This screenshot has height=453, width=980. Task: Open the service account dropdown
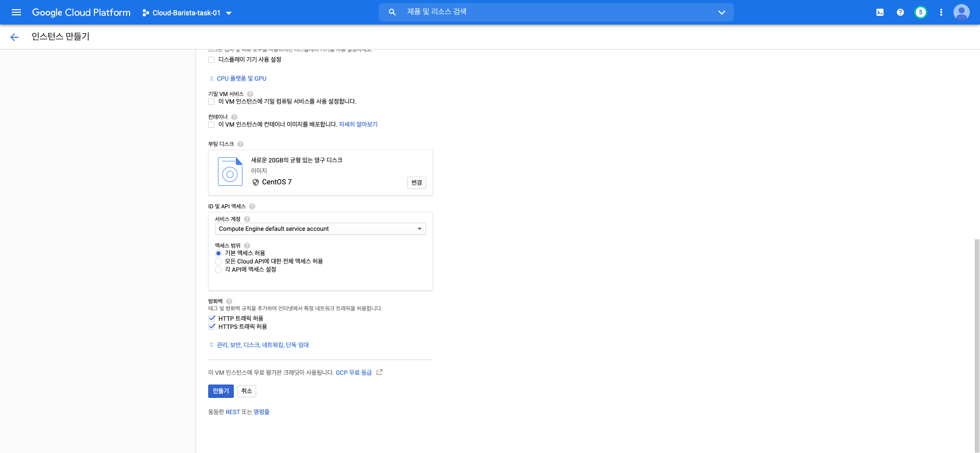(x=320, y=229)
